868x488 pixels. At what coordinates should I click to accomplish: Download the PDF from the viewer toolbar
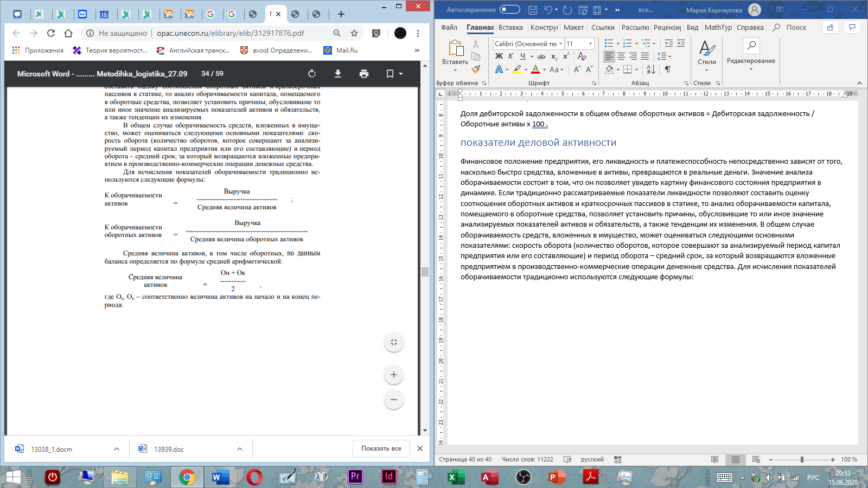click(x=338, y=74)
